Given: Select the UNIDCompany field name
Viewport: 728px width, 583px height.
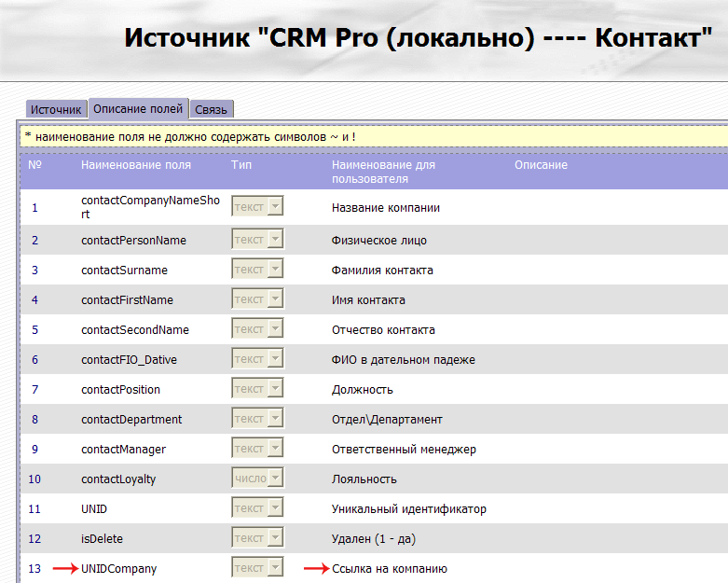Looking at the screenshot, I should (119, 569).
